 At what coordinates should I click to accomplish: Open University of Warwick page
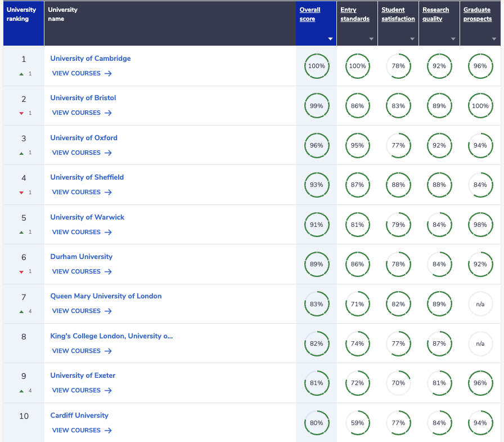point(87,217)
